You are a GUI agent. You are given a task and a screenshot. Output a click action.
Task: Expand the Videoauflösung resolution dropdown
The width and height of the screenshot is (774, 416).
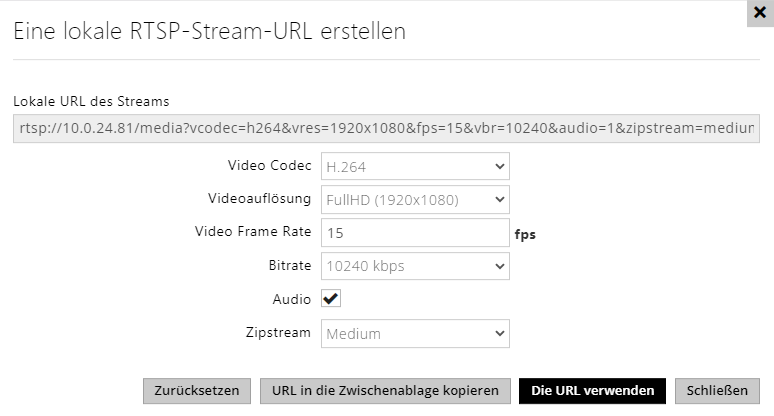pyautogui.click(x=415, y=199)
